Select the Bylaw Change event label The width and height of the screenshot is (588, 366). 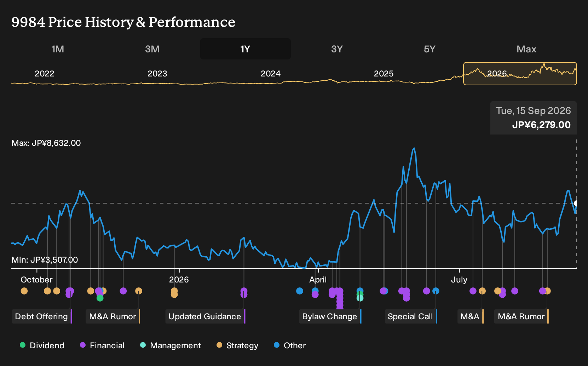tap(330, 316)
